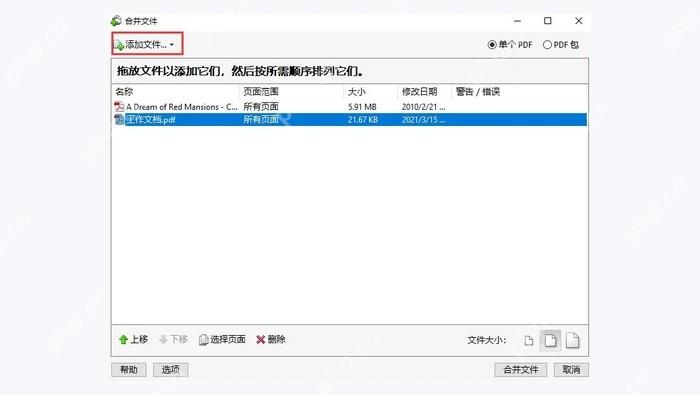
Task: Click 所有页面 for the Red Mansions file
Action: tap(261, 107)
